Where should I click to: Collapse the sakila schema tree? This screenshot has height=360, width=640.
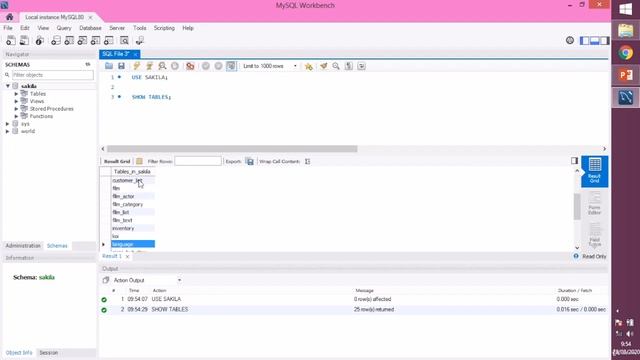[x=8, y=86]
